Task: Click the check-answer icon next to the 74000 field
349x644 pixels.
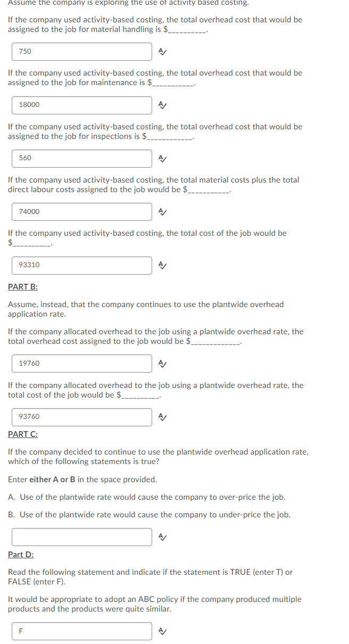Action: [x=162, y=212]
